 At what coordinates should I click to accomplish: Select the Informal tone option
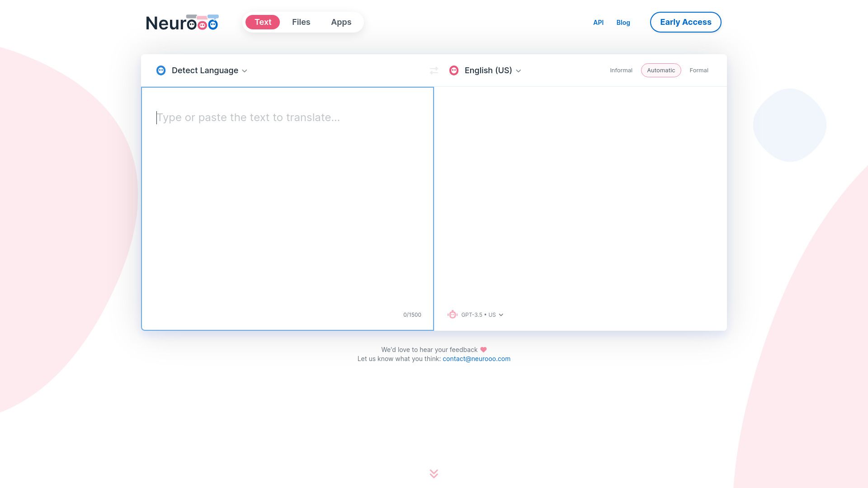621,70
